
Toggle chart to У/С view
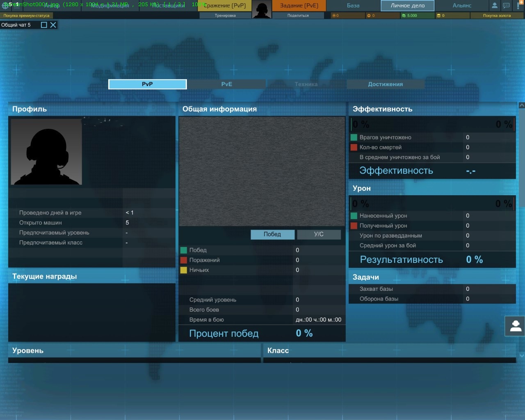(319, 234)
